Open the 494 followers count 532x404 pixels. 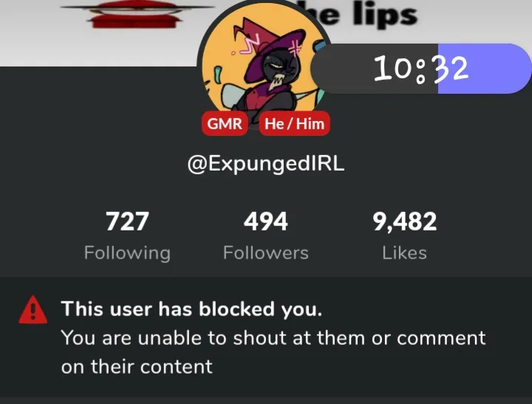266,222
